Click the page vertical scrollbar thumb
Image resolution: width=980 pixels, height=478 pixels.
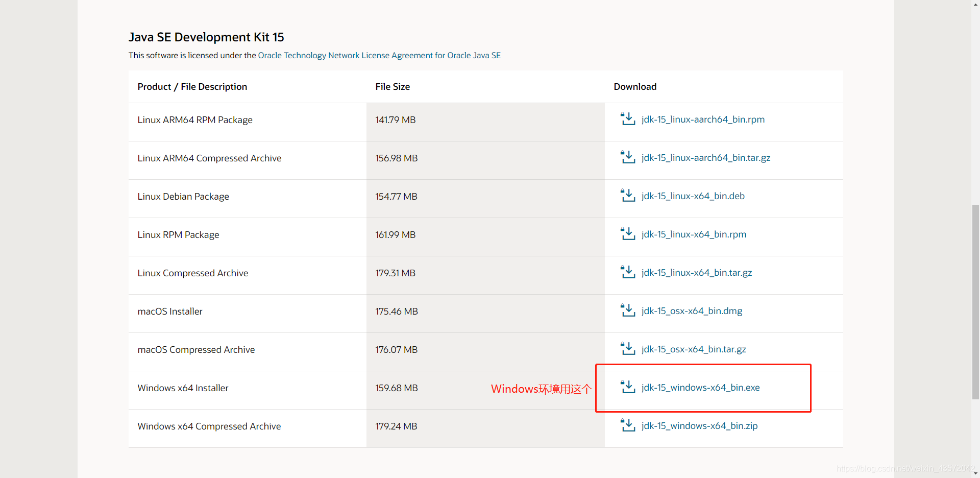click(975, 301)
